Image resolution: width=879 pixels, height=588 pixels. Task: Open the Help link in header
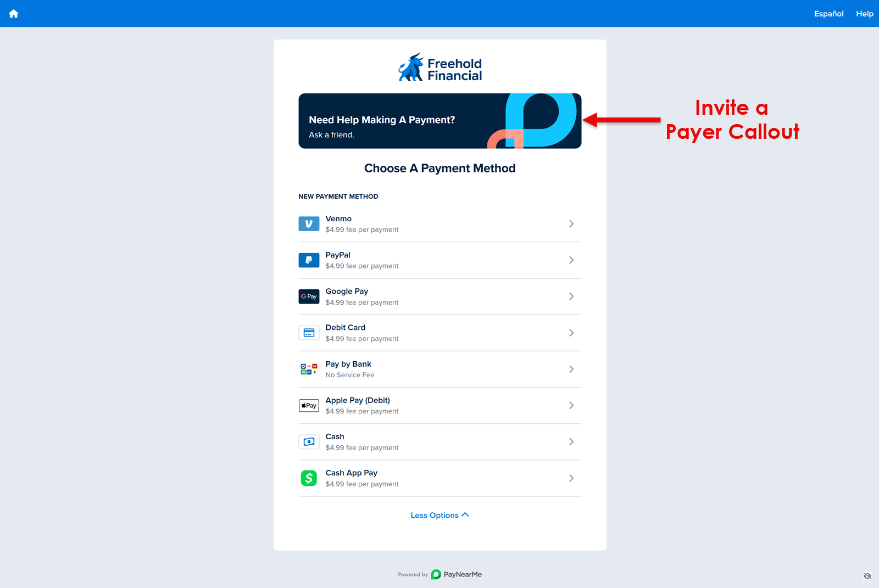pyautogui.click(x=864, y=14)
